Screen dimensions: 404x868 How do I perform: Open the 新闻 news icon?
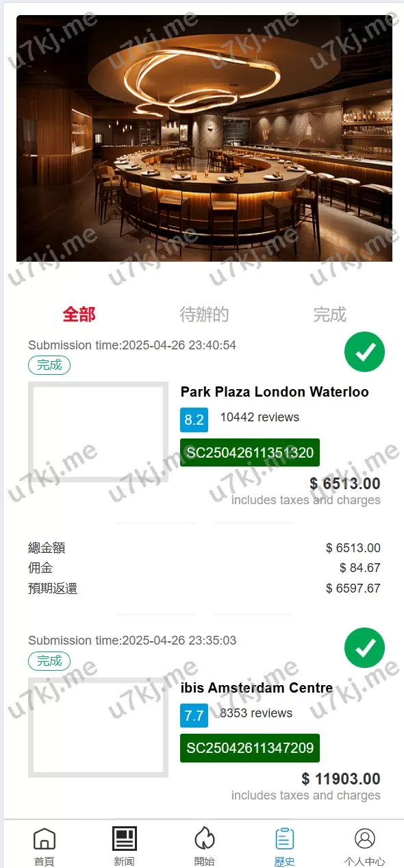pos(125,839)
